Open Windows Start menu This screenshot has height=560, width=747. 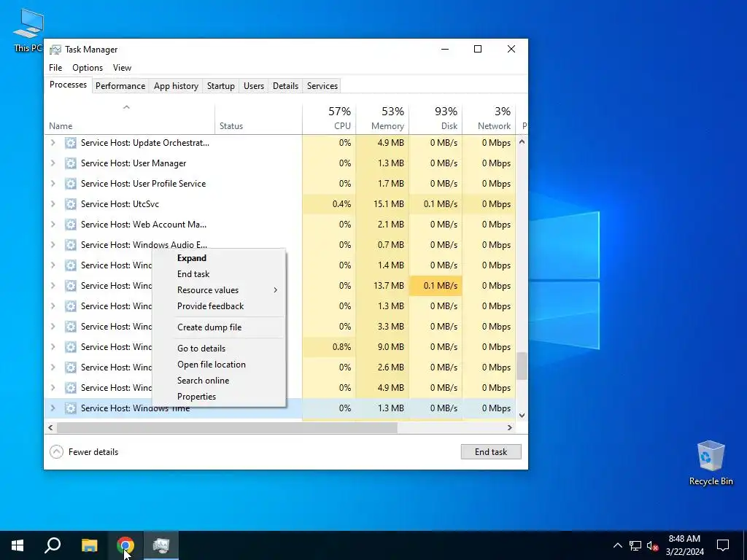[x=18, y=545]
